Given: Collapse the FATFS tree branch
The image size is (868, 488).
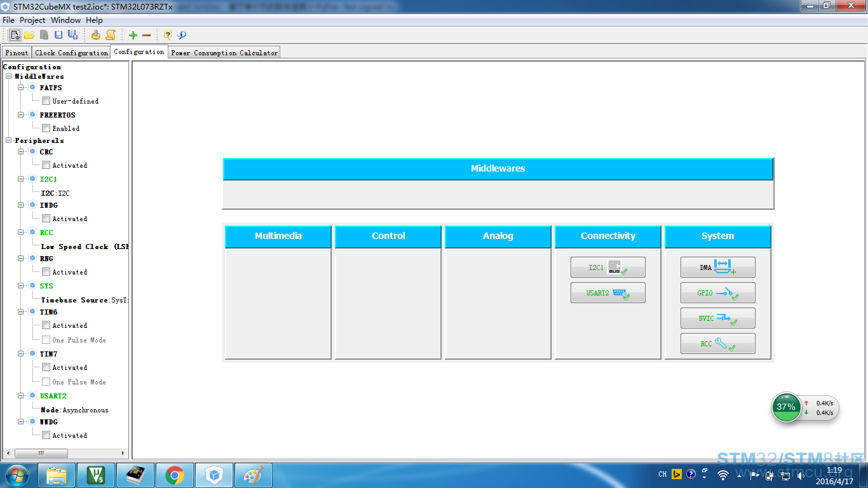Looking at the screenshot, I should click(x=21, y=88).
